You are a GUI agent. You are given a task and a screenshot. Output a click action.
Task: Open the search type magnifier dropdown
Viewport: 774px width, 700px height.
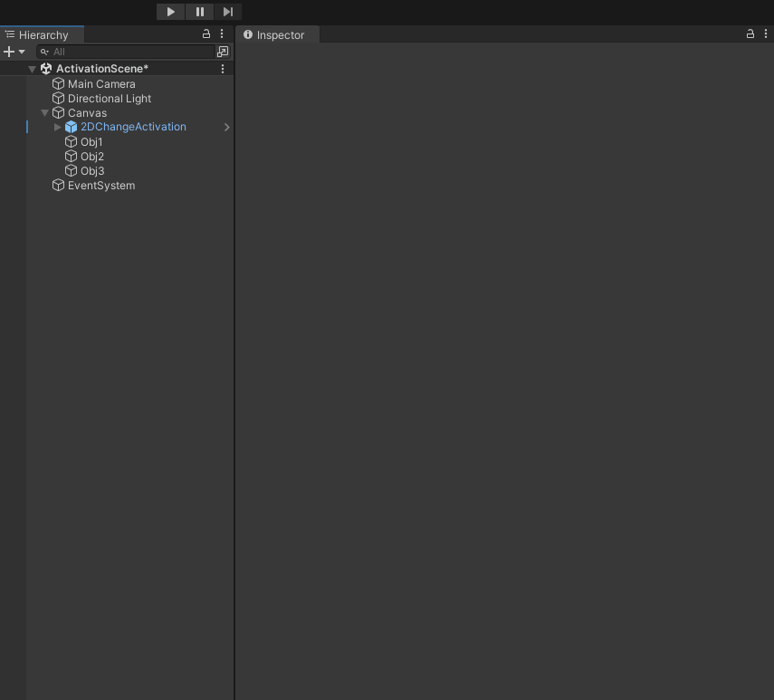[45, 52]
